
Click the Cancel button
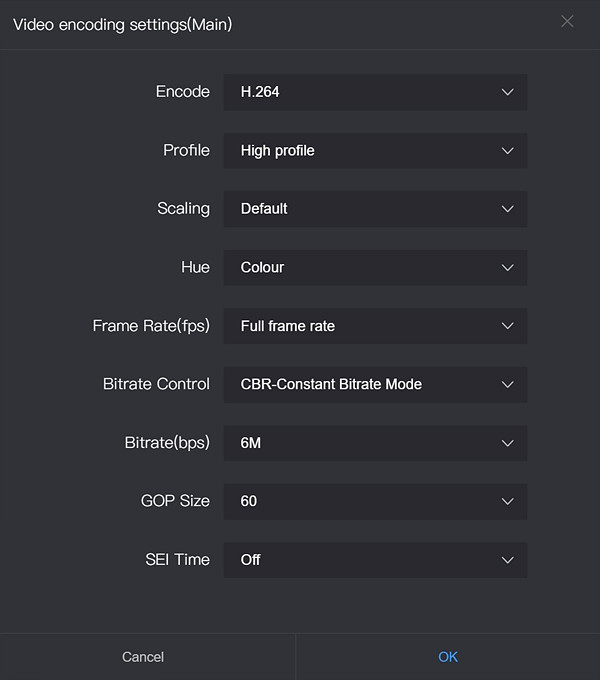coord(143,657)
